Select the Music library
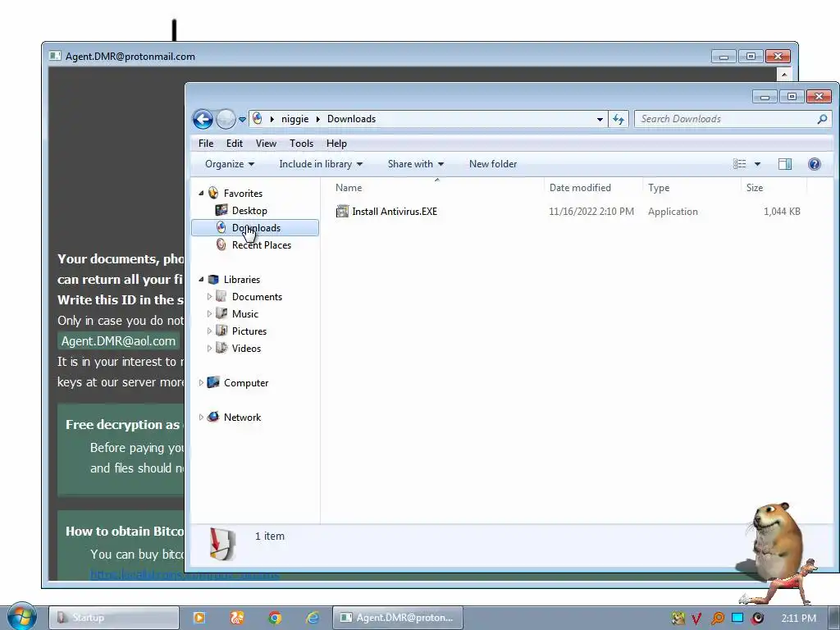 tap(244, 314)
